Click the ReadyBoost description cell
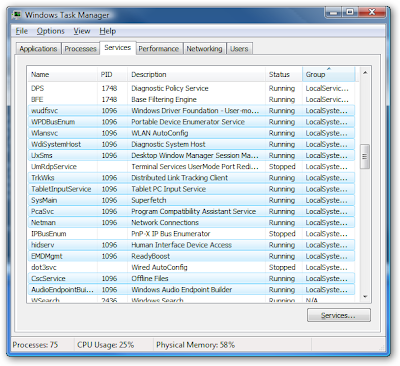This screenshot has width=400, height=366. [150, 256]
